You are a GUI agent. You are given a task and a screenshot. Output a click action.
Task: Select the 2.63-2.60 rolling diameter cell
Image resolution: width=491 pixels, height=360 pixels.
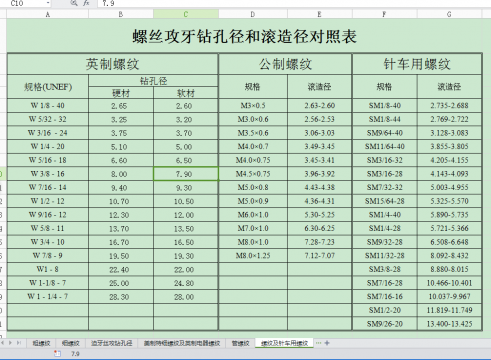(319, 106)
